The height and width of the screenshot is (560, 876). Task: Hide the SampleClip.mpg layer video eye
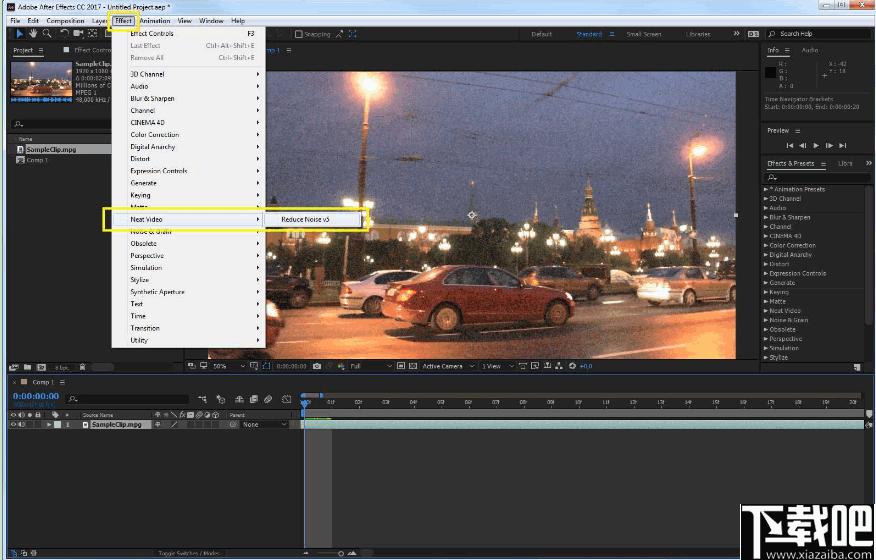coord(13,425)
